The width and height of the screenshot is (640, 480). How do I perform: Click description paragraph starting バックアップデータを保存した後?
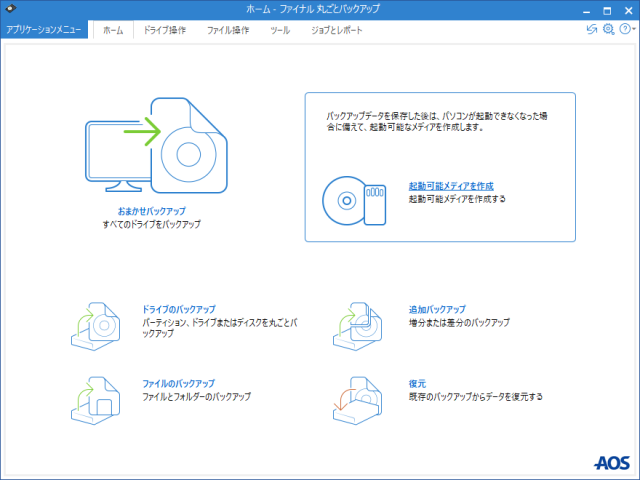coord(437,122)
